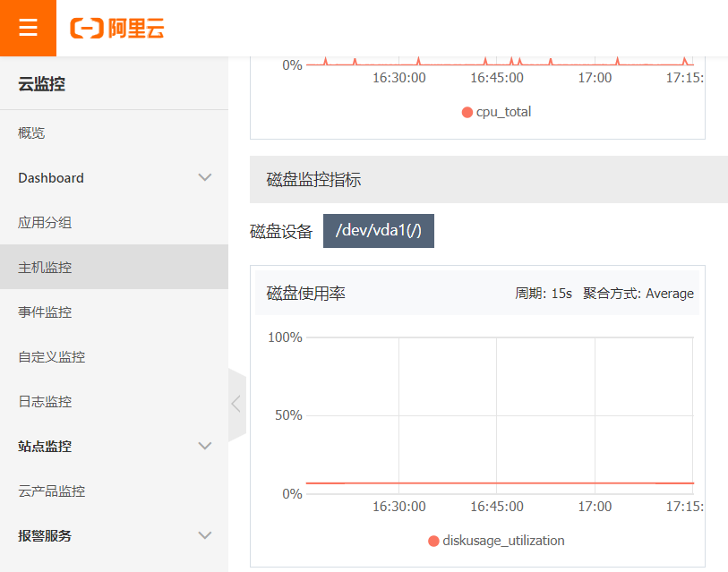Select the /dev/vda1(/) disk device
728x572 pixels.
point(378,231)
